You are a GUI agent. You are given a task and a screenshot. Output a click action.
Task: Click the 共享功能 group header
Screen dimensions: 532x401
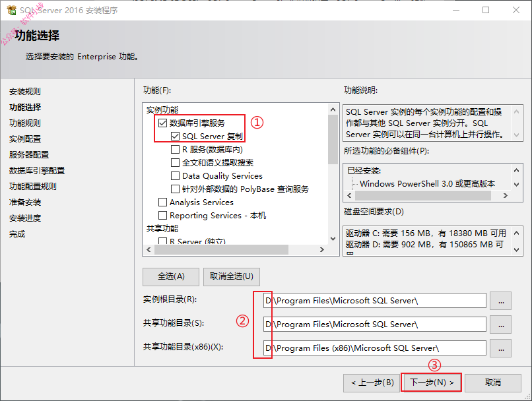162,228
